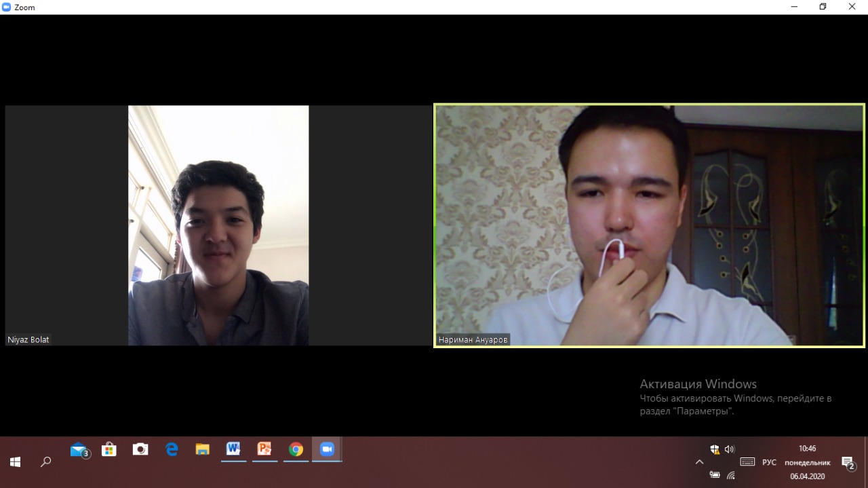Restore down the Zoom window
868x488 pixels.
tap(823, 7)
